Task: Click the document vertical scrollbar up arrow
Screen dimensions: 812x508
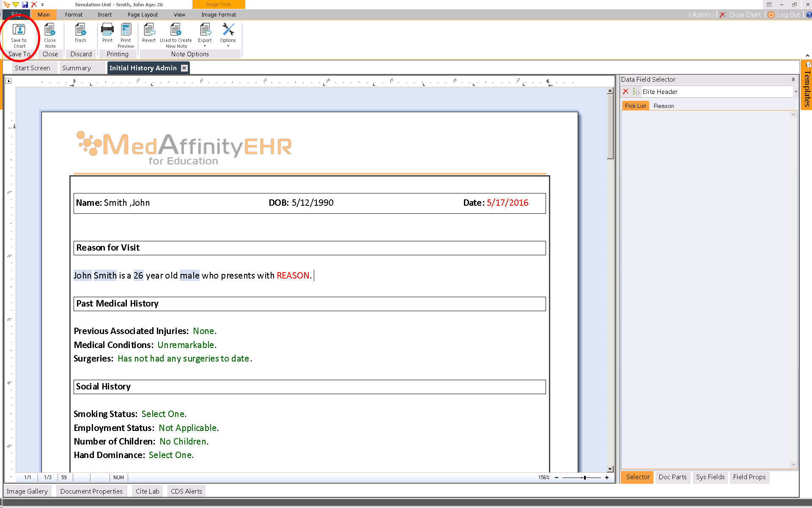Action: tap(610, 91)
